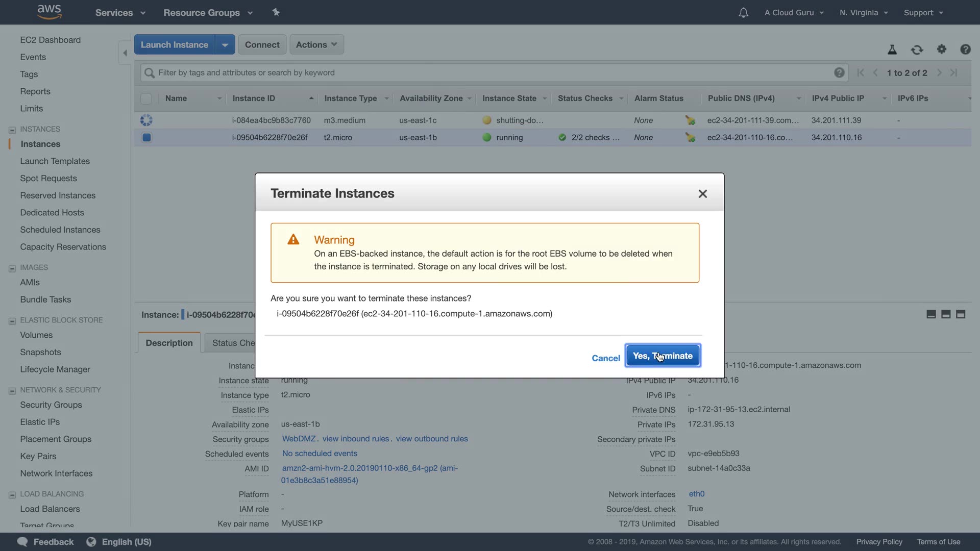Uncheck the i-09504b6228f70e26f instance checkbox
This screenshot has width=980, height=551.
point(146,138)
